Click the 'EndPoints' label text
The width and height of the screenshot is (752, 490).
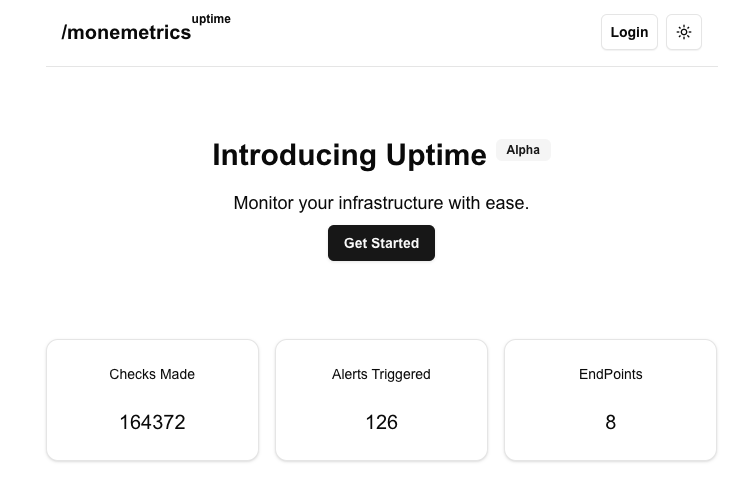pos(610,374)
